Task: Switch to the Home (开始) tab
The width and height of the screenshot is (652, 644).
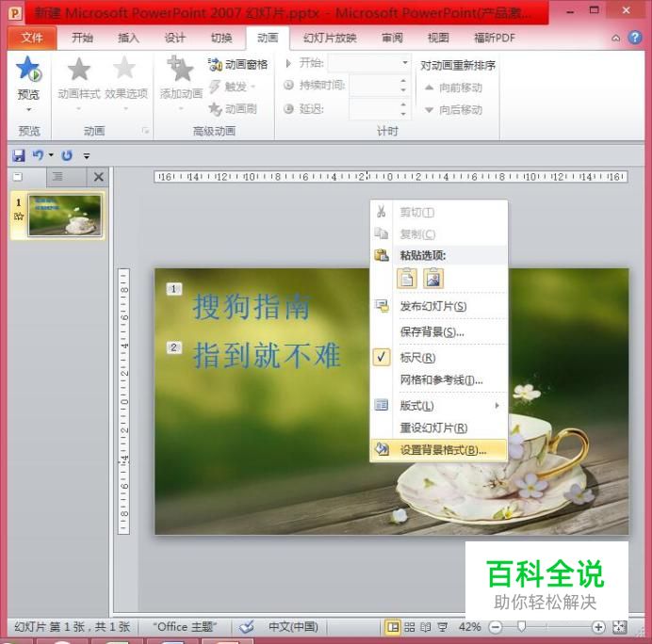Action: pyautogui.click(x=82, y=39)
